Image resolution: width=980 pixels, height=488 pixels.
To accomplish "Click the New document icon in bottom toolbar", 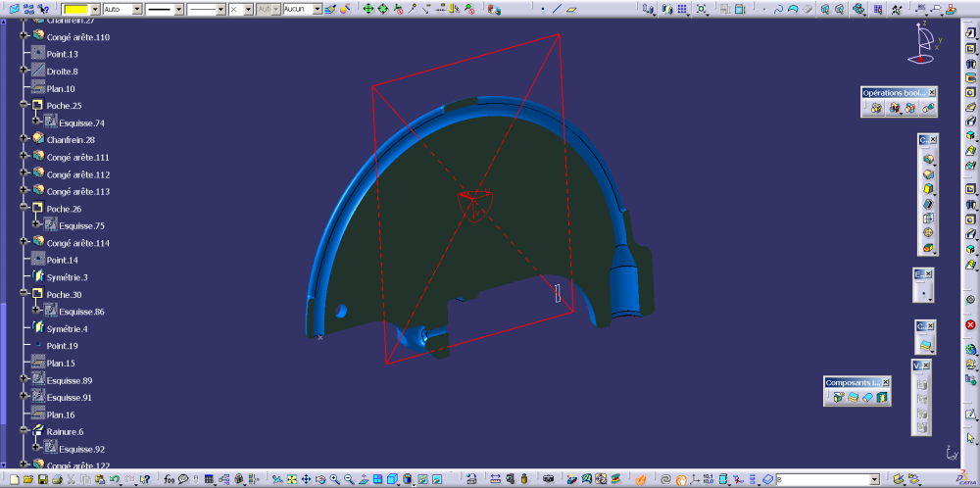I will tap(14, 479).
